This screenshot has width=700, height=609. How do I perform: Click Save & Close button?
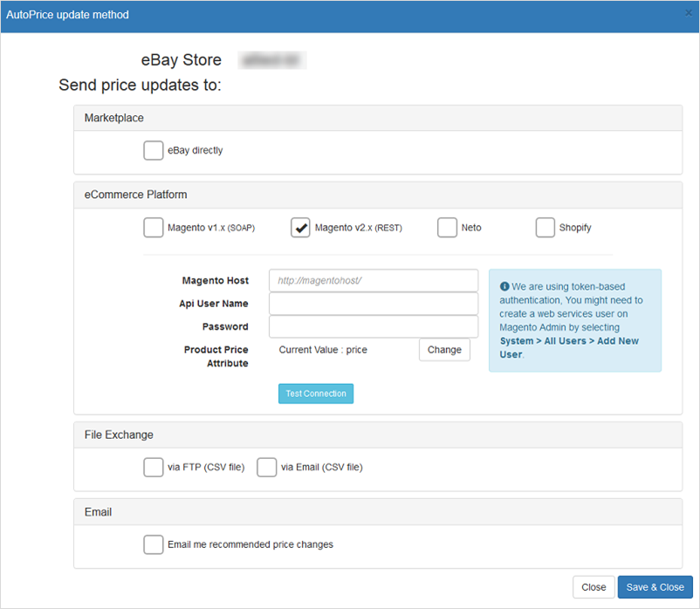[x=655, y=587]
